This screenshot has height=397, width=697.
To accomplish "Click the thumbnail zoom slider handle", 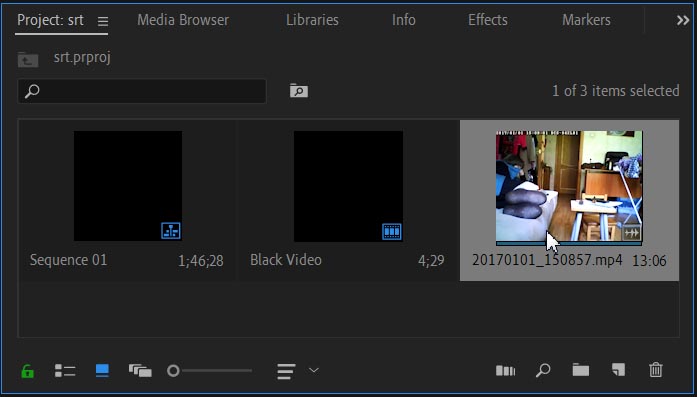I will click(x=173, y=371).
